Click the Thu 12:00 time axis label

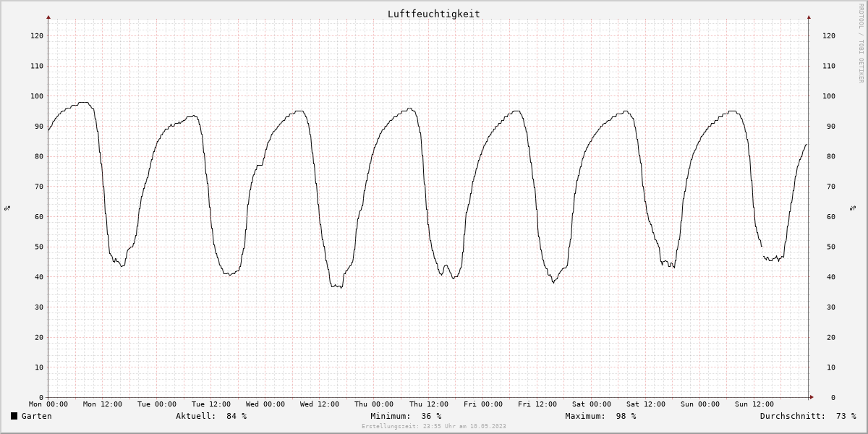pos(428,404)
